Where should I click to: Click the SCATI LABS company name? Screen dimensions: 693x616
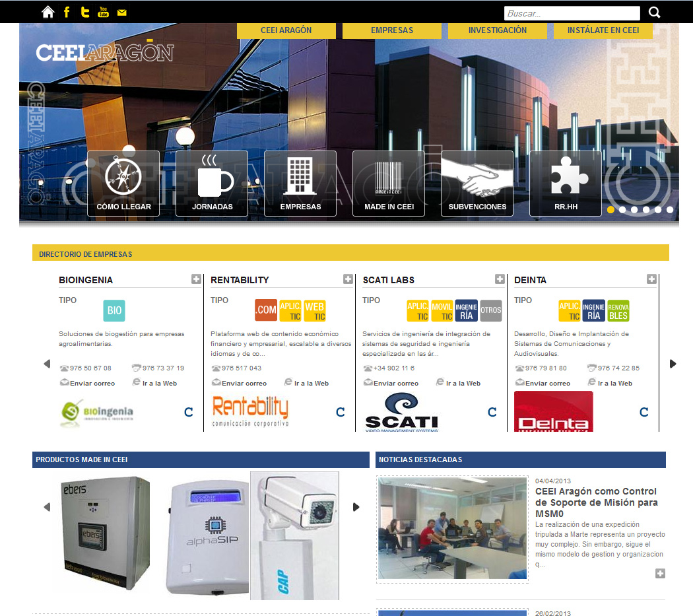[x=389, y=280]
